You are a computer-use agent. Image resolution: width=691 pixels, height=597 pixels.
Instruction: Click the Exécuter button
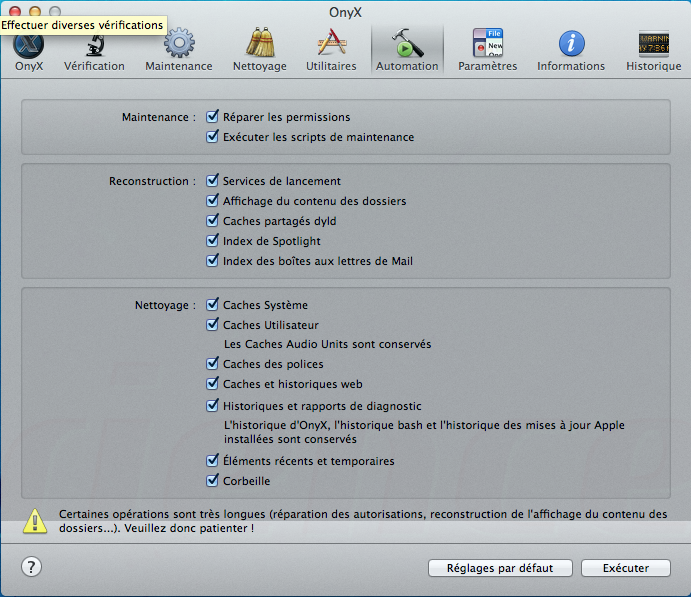(x=626, y=568)
